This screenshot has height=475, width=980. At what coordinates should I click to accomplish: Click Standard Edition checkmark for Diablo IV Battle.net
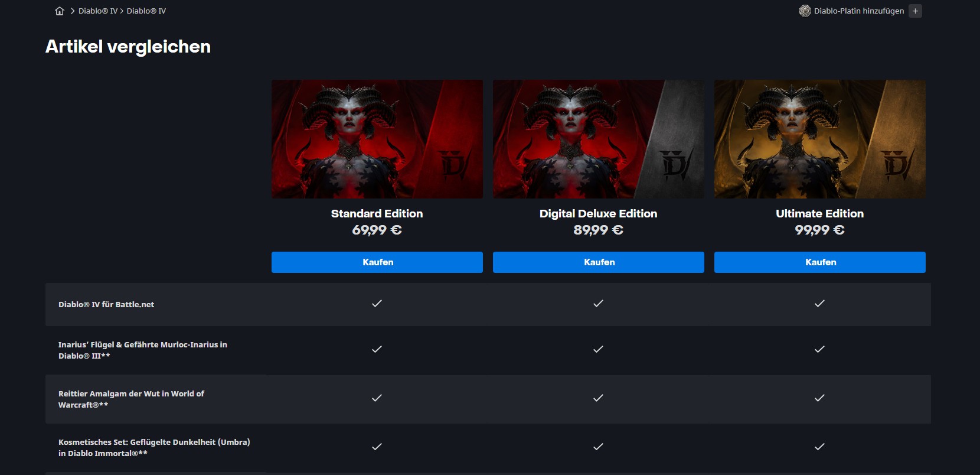tap(377, 304)
